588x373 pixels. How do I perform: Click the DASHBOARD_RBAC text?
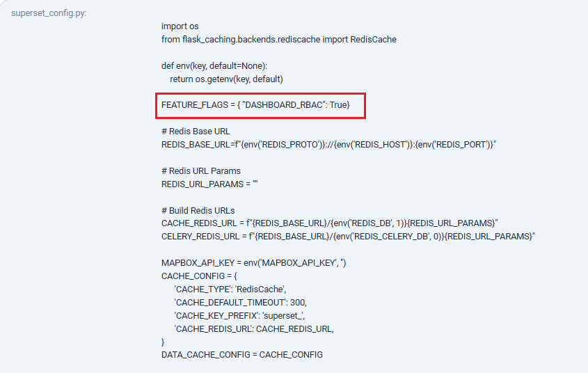tap(284, 105)
